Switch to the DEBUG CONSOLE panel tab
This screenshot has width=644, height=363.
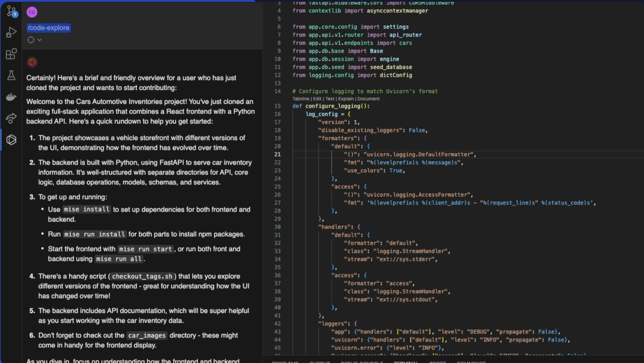click(x=362, y=361)
